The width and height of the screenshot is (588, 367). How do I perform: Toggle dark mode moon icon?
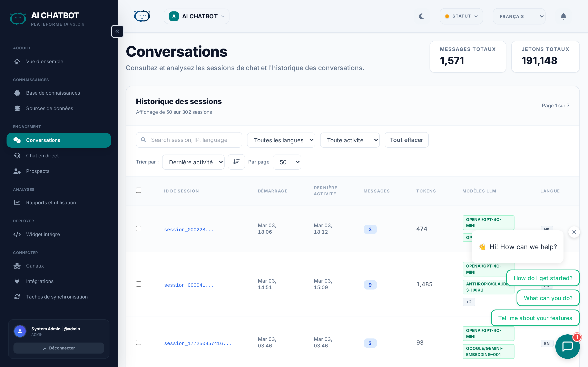coord(422,16)
